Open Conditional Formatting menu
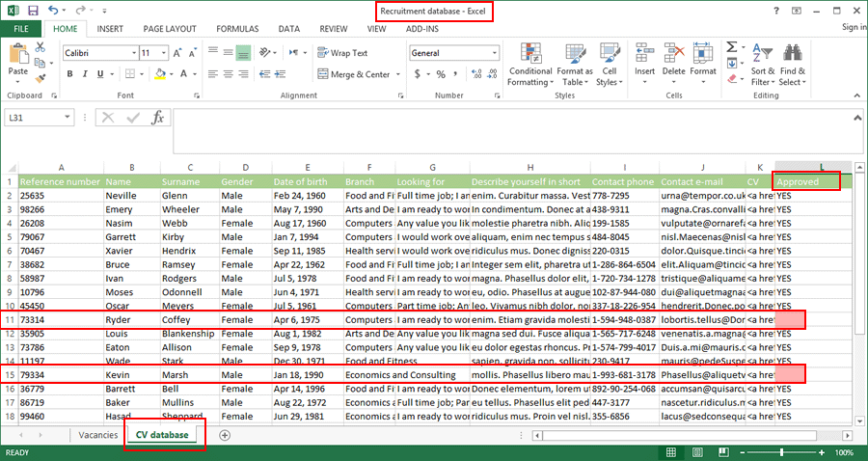Viewport: 868px width, 461px height. coord(530,65)
